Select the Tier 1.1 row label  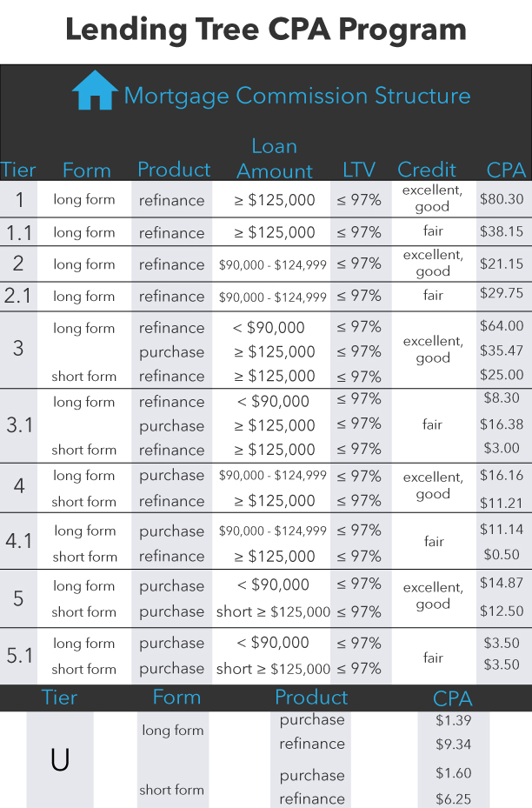pos(19,232)
